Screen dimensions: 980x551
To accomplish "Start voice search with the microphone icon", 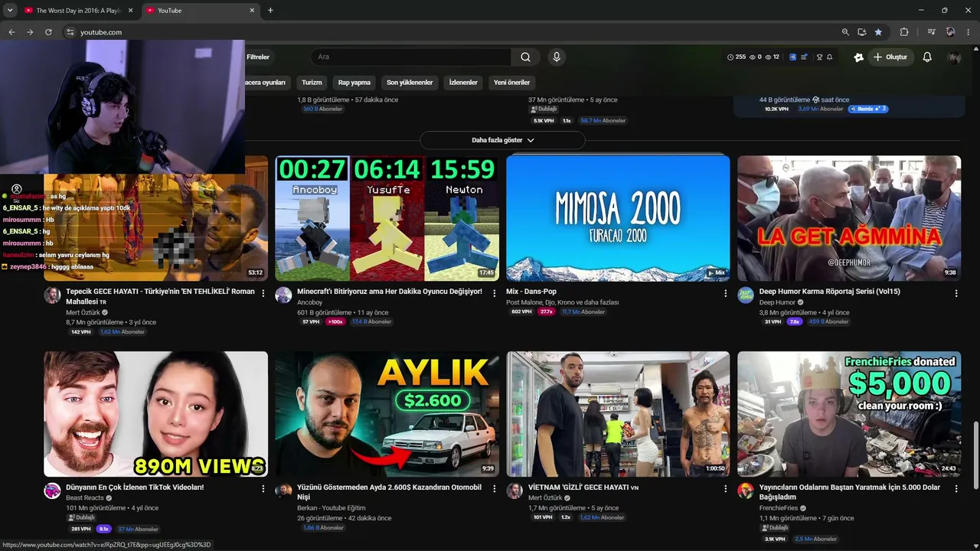I will pyautogui.click(x=557, y=57).
